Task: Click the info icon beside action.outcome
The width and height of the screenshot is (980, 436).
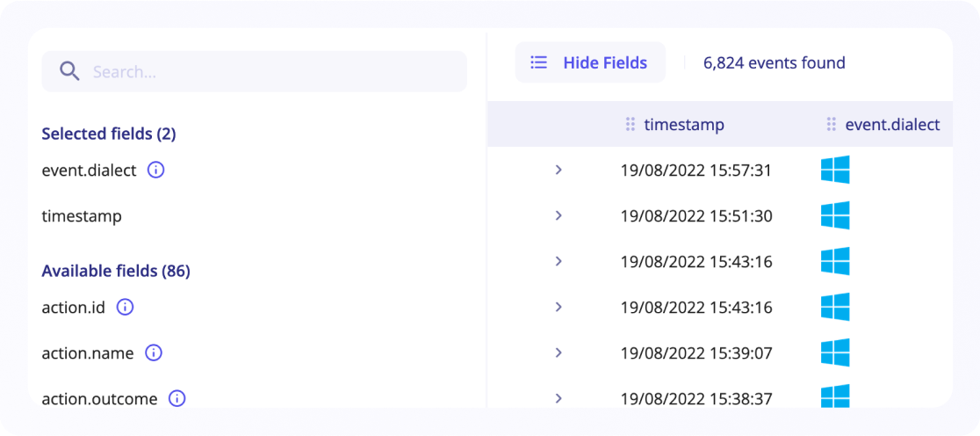Action: click(177, 398)
